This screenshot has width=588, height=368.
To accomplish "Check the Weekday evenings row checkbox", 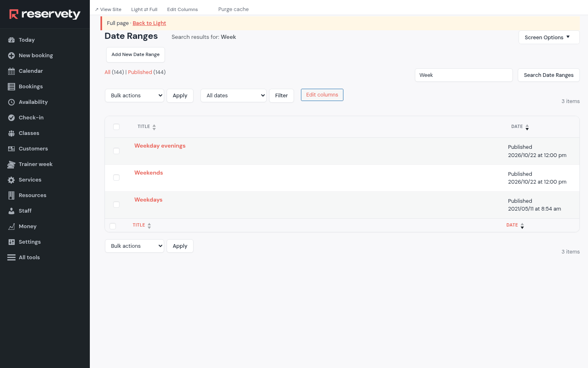I will [x=116, y=151].
